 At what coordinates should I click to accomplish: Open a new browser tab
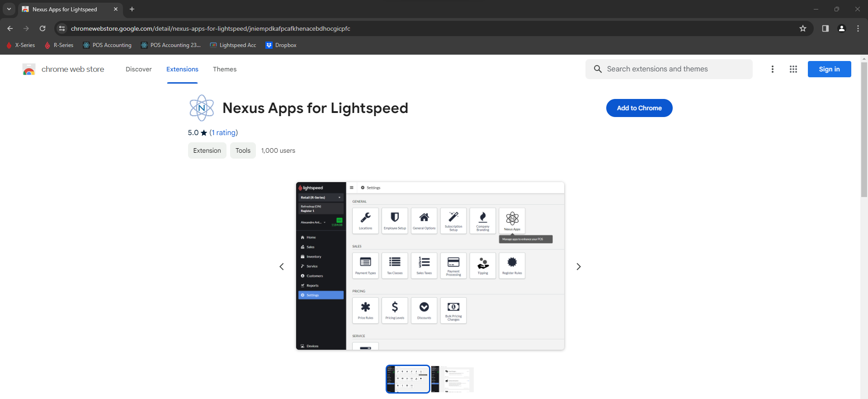click(132, 9)
